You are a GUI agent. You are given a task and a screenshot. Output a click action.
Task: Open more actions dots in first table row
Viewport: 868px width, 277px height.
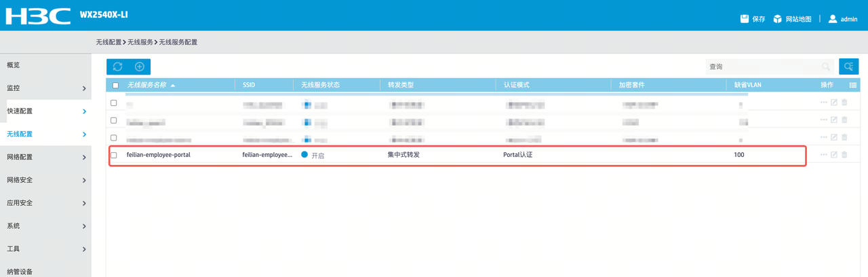[x=824, y=103]
